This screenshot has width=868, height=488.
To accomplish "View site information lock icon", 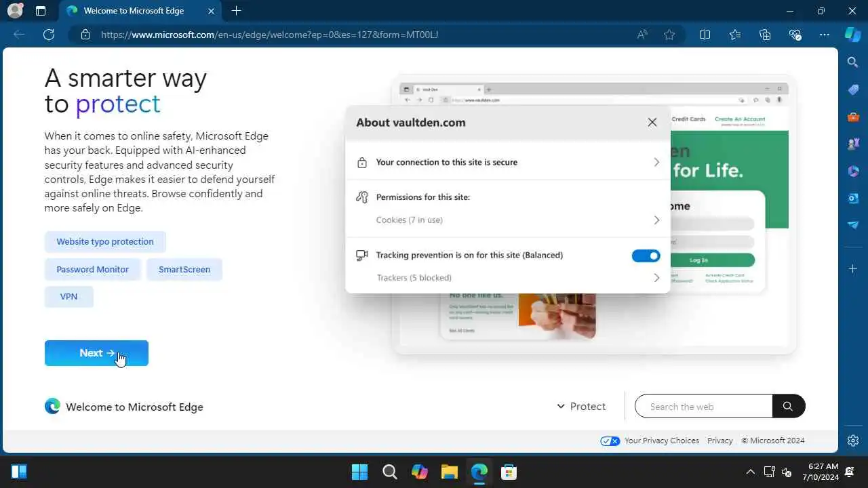I will tap(85, 35).
